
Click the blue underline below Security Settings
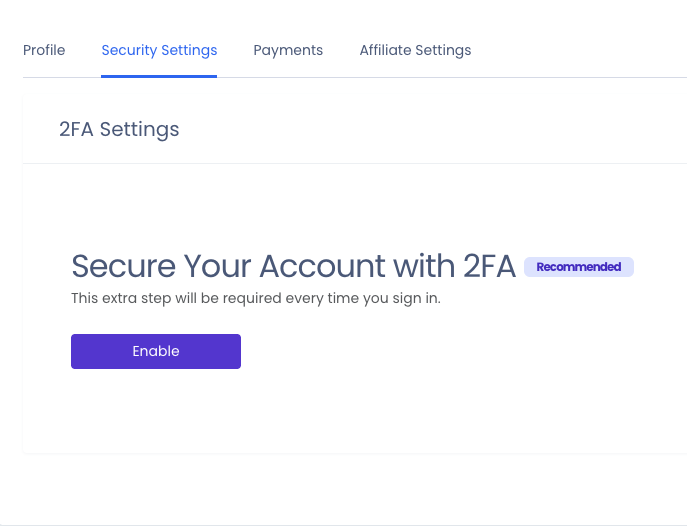[x=159, y=76]
